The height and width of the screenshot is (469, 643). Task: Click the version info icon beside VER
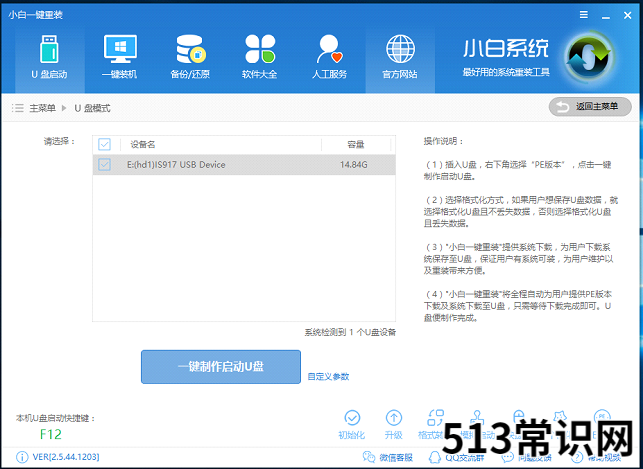click(22, 457)
